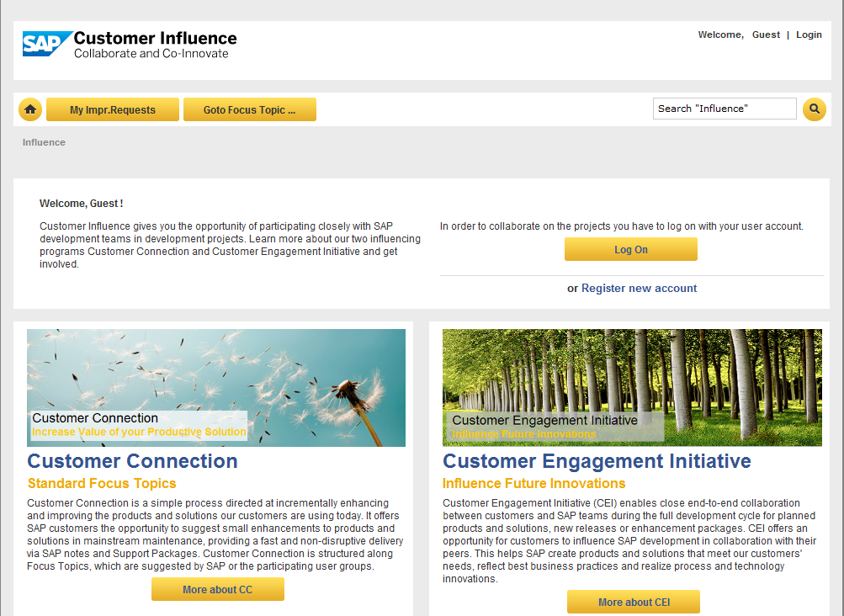Image resolution: width=844 pixels, height=616 pixels.
Task: Open My Impr.Requests
Action: tap(113, 110)
